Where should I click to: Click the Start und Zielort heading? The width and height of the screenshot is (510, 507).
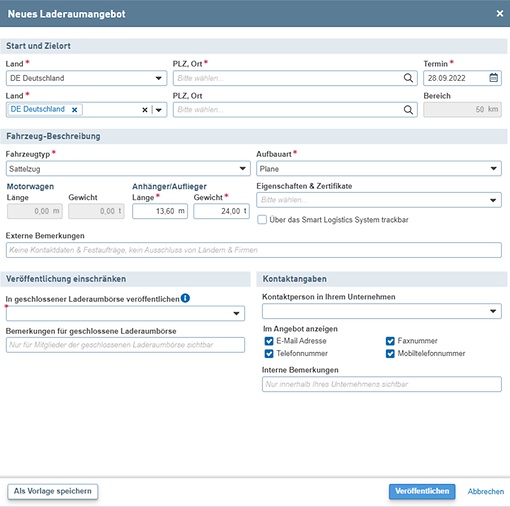click(38, 46)
